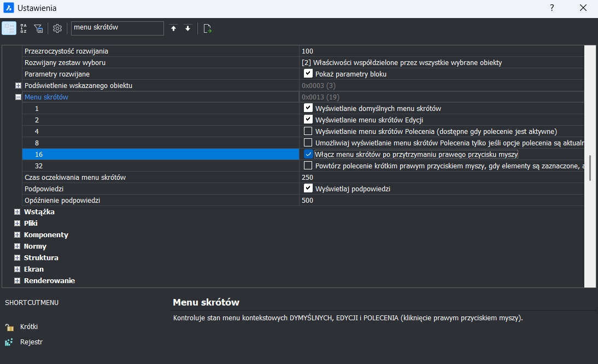Expand the Renderowanie category
The width and height of the screenshot is (598, 364).
[17, 281]
